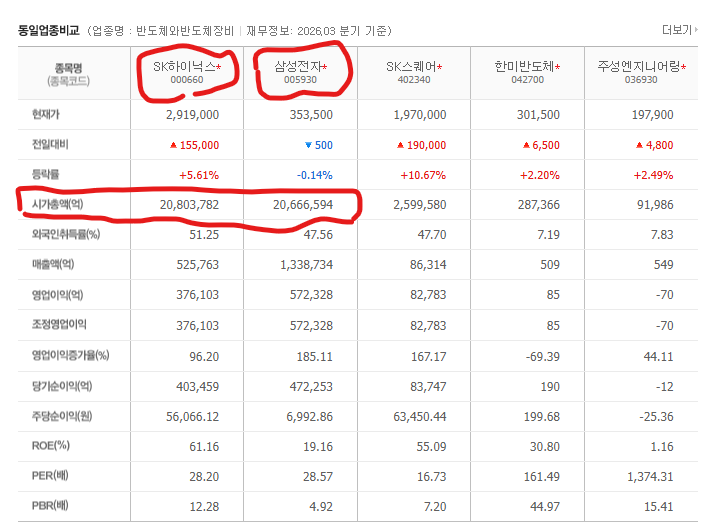The width and height of the screenshot is (701, 530).
Task: Select the revenue value 1,338,734
Action: click(x=307, y=265)
